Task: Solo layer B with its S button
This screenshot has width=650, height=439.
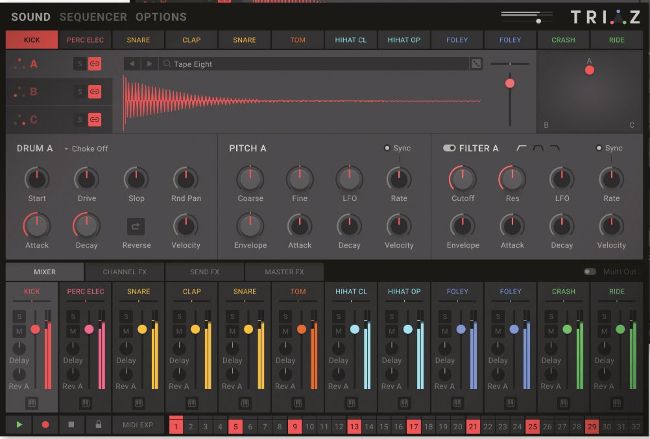Action: [x=80, y=92]
